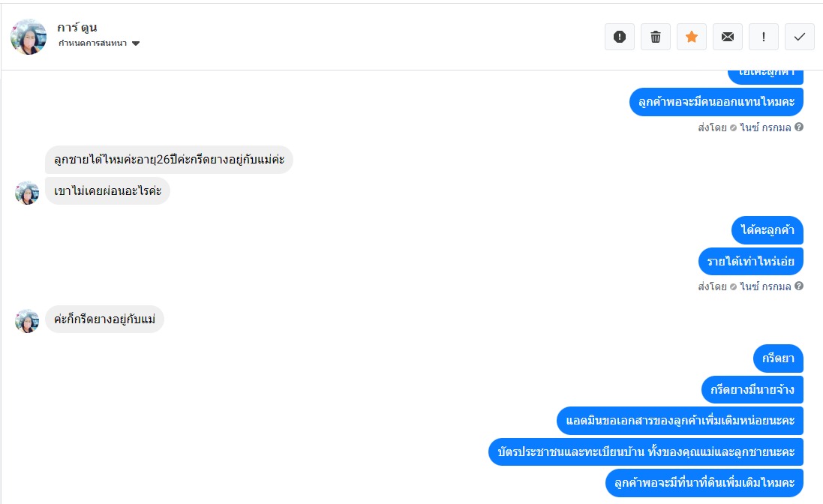Click the upper ส่งโดย ไนซ์ กรกมล sender label

click(744, 127)
